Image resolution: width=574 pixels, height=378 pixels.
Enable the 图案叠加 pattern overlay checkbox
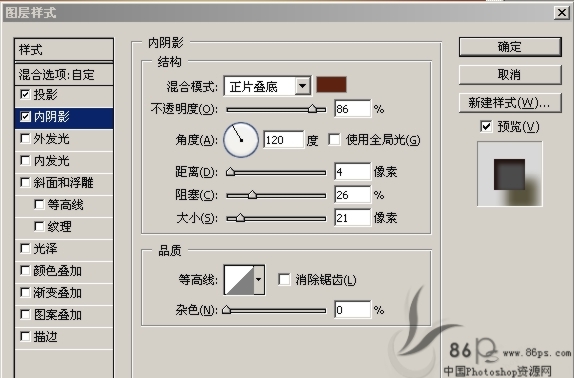(25, 314)
